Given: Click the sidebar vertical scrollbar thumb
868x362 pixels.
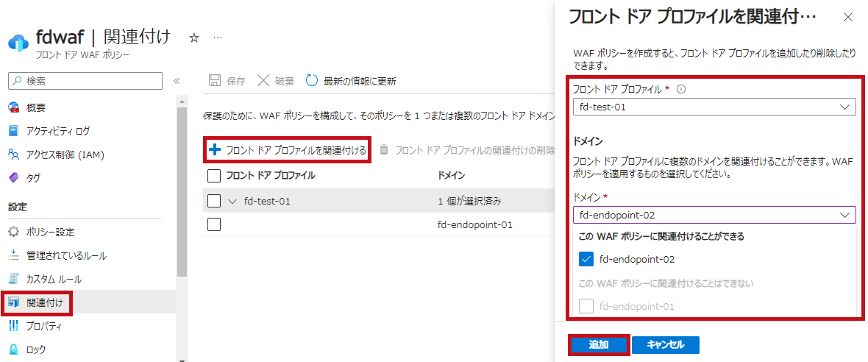Looking at the screenshot, I should coord(182,191).
